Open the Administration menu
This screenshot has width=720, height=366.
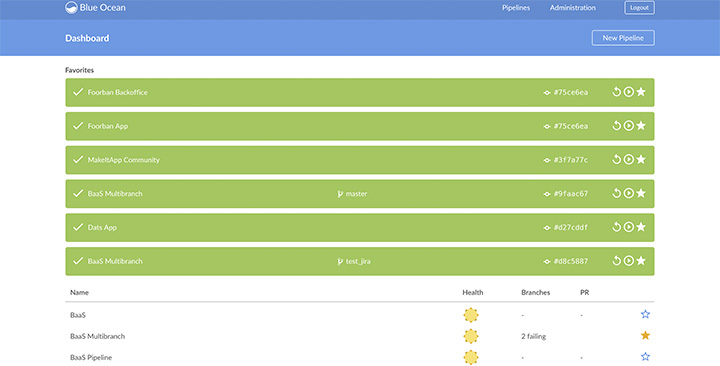pyautogui.click(x=573, y=8)
